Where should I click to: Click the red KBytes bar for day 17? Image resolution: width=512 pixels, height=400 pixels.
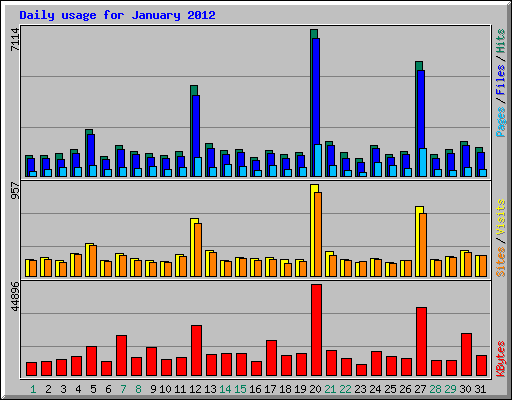click(272, 358)
